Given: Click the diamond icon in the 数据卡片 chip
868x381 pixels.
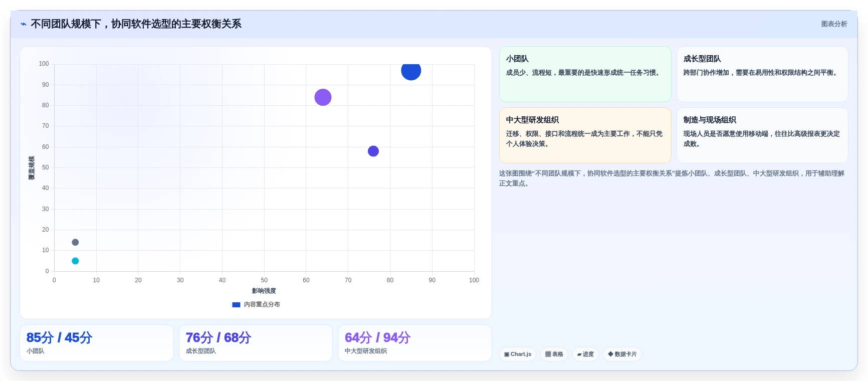Looking at the screenshot, I should pyautogui.click(x=610, y=354).
